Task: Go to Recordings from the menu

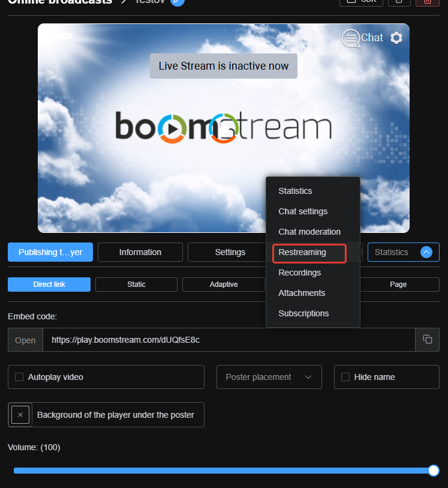Action: tap(299, 273)
